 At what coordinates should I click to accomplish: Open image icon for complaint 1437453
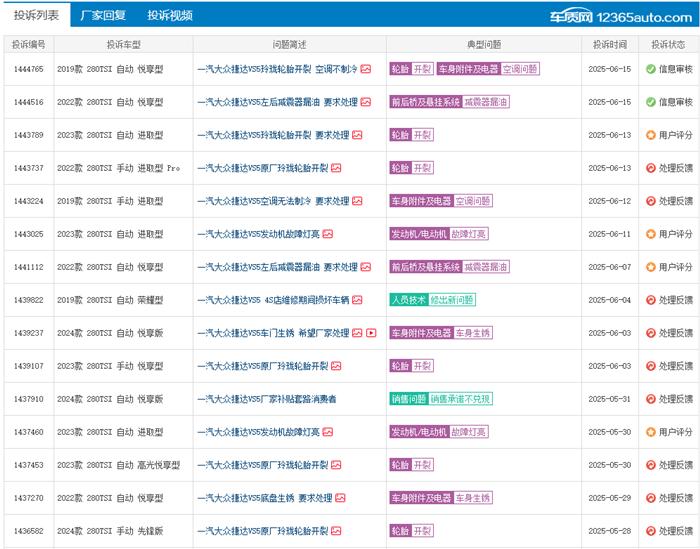(336, 465)
